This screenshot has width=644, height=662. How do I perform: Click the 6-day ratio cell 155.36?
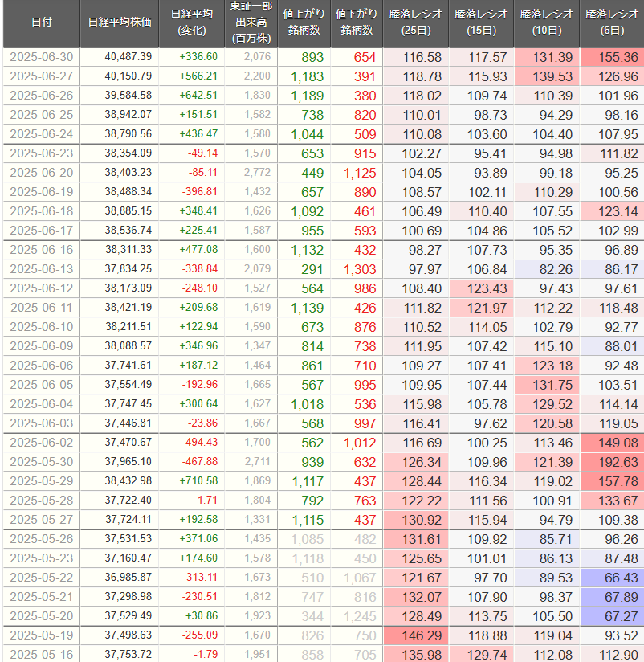(612, 57)
